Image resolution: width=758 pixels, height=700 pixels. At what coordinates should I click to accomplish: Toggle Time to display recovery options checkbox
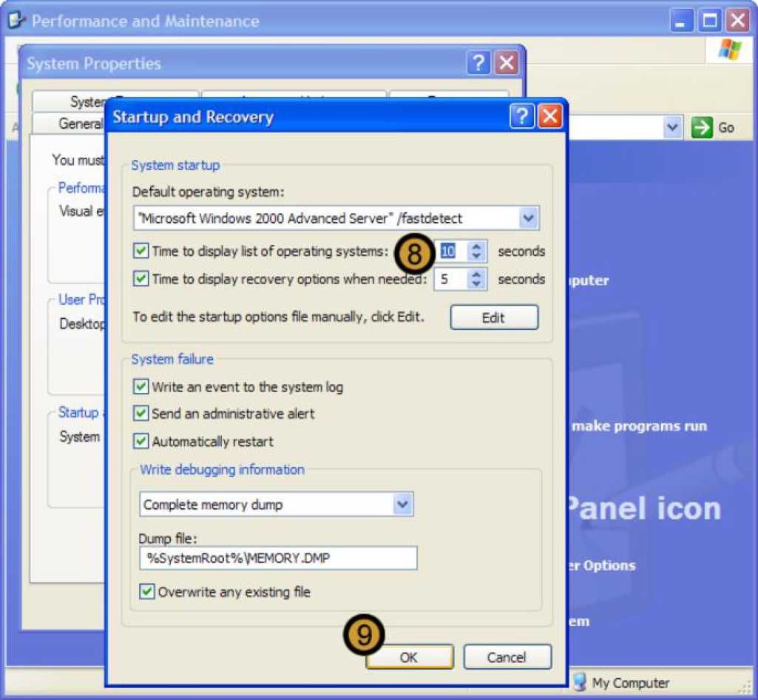(141, 279)
